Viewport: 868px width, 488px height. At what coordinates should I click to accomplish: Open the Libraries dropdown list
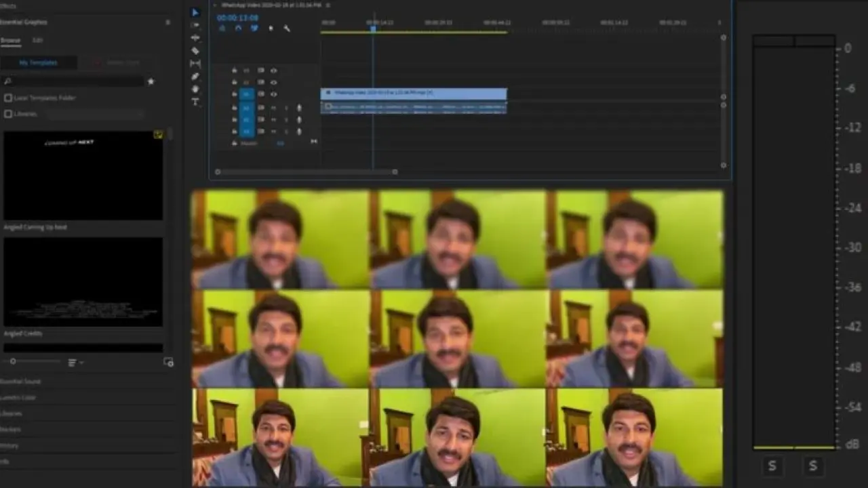[95, 114]
